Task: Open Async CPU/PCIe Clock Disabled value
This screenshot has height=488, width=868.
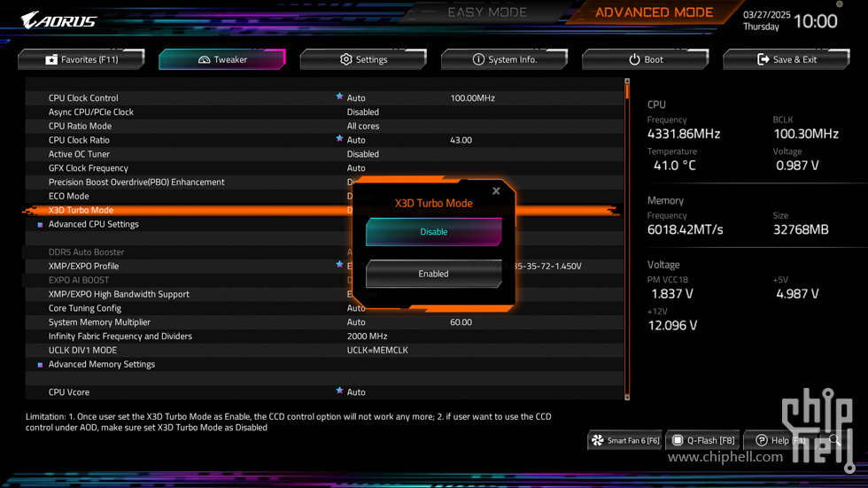Action: tap(362, 112)
